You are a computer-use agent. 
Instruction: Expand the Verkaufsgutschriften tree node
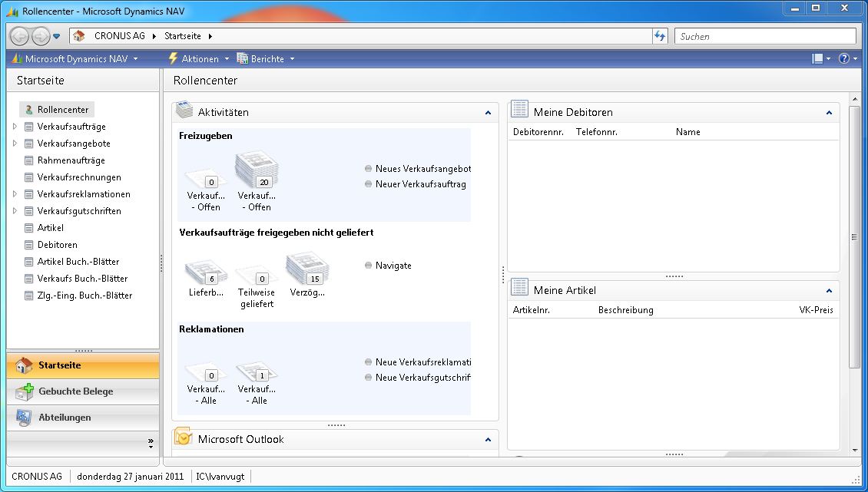point(15,211)
